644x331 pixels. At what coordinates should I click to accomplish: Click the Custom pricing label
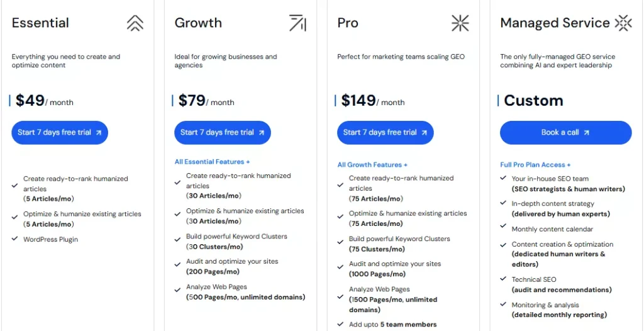coord(533,101)
